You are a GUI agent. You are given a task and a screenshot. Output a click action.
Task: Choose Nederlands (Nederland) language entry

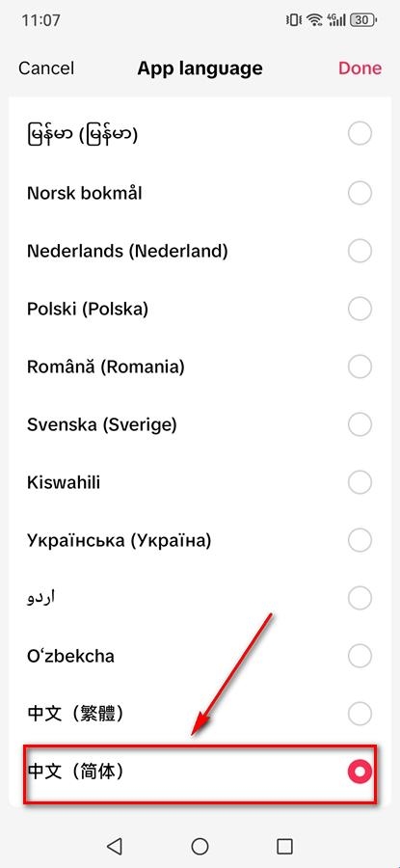point(200,252)
